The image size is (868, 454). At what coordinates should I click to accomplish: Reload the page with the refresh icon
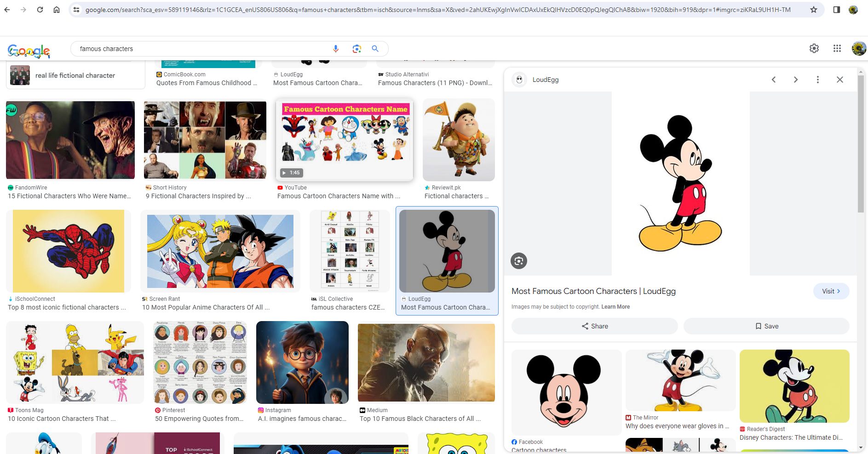point(40,10)
